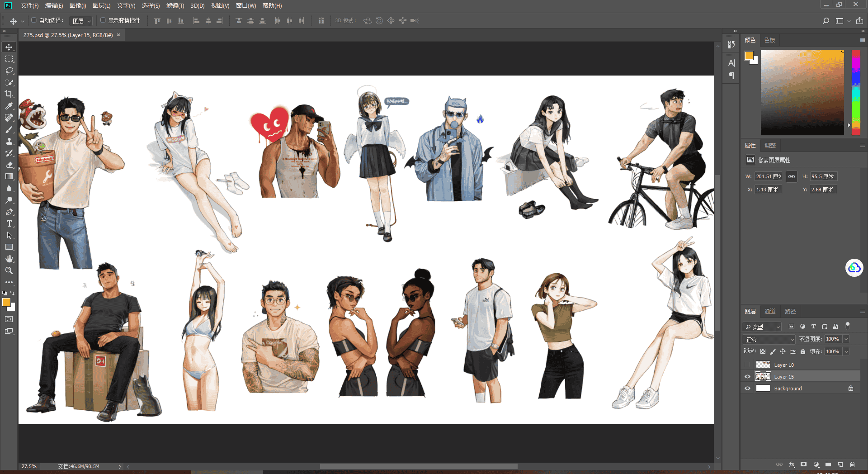This screenshot has width=868, height=474.
Task: Show Layer 10 via its visibility box
Action: pyautogui.click(x=747, y=365)
